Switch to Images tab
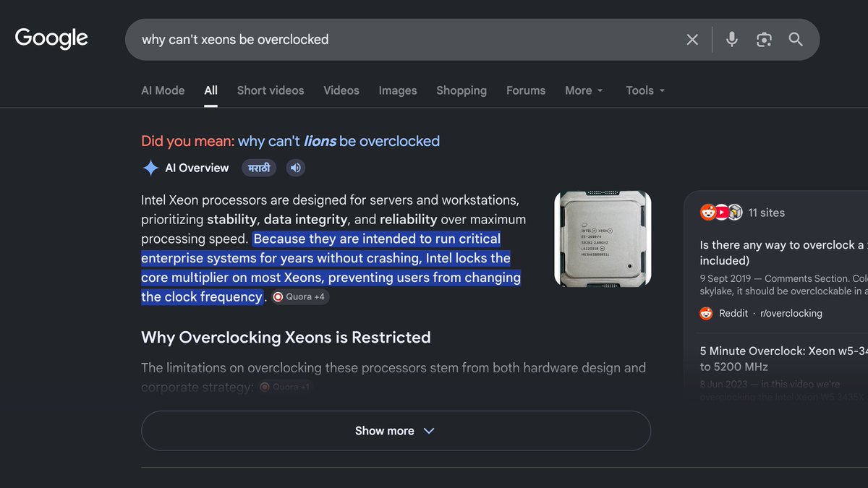 [x=398, y=90]
